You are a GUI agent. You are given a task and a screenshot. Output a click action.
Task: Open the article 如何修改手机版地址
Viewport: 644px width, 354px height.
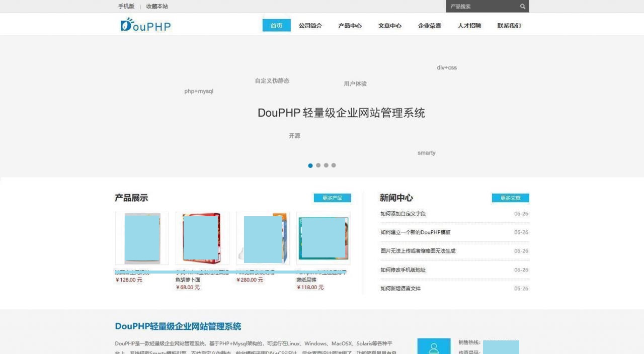pos(403,270)
